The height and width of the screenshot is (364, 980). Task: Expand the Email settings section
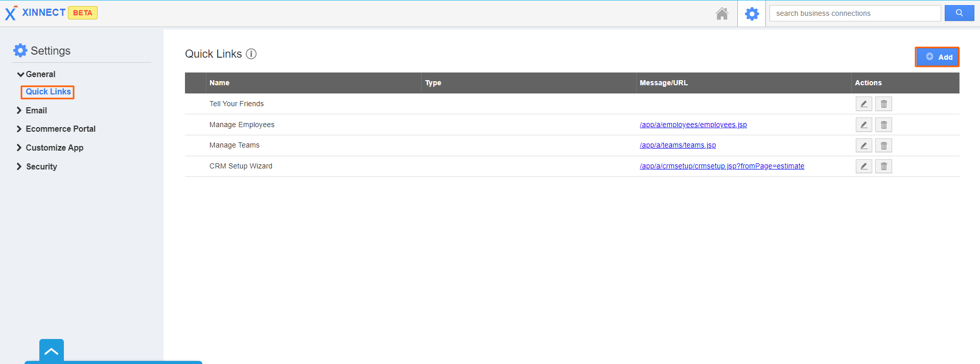tap(32, 110)
